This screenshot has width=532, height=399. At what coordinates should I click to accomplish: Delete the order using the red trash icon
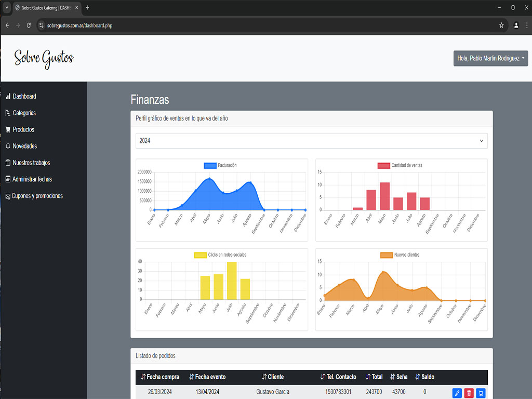coord(469,393)
